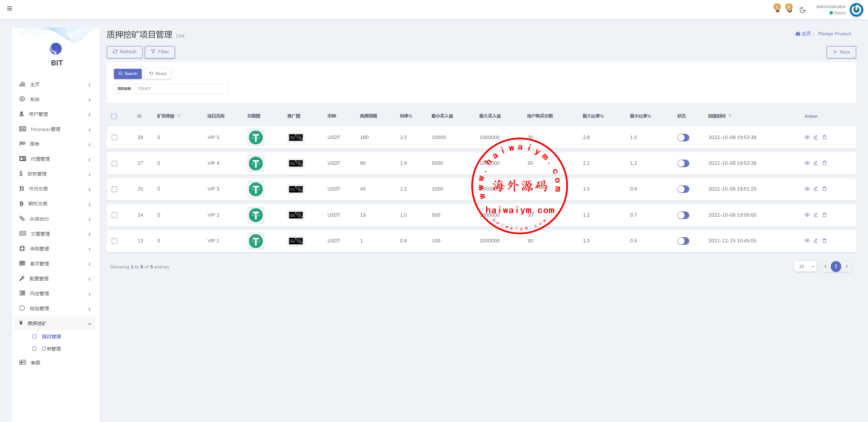View VIP 3 details eye icon
Screen dimensions: 868x422
[807, 189]
